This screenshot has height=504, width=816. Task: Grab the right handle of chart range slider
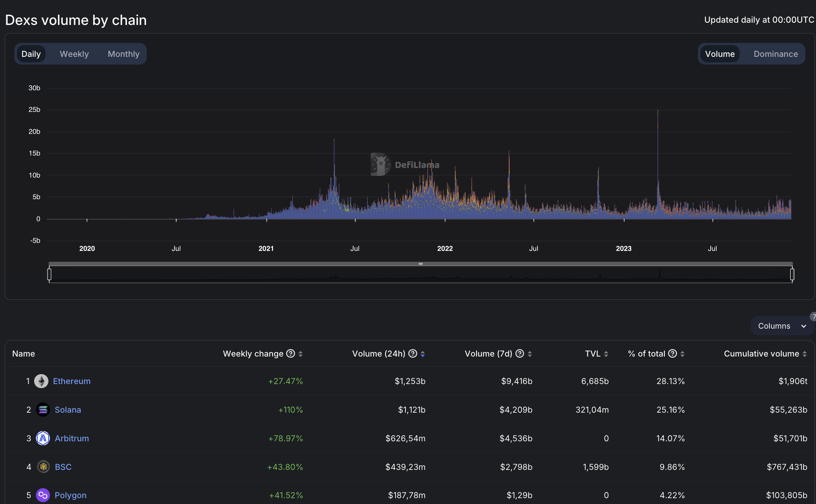point(792,274)
